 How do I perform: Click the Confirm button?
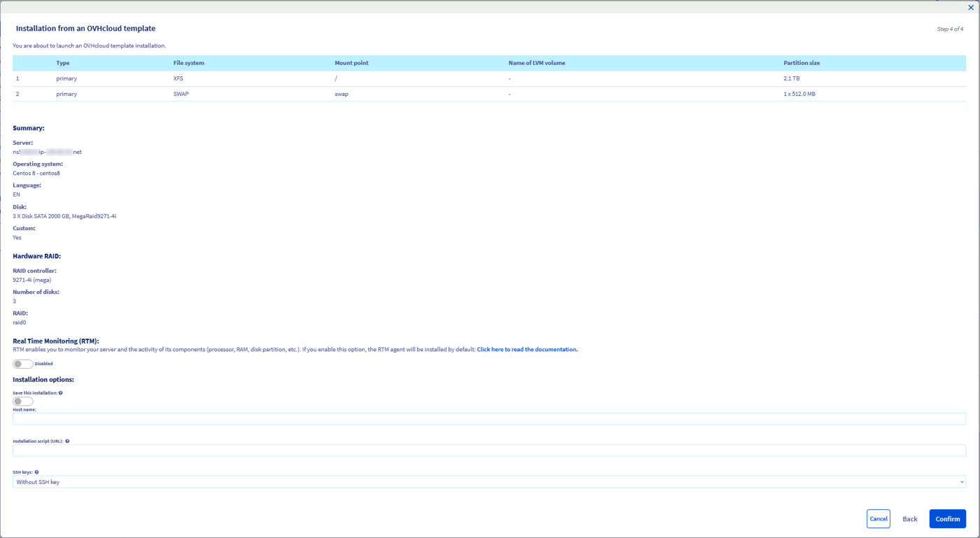pos(947,519)
